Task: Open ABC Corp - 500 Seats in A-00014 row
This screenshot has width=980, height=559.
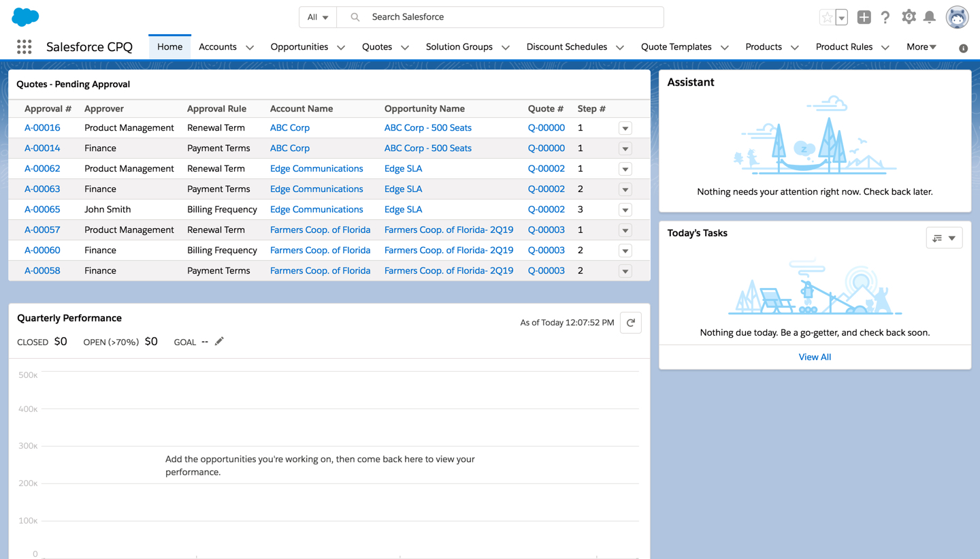Action: (428, 148)
